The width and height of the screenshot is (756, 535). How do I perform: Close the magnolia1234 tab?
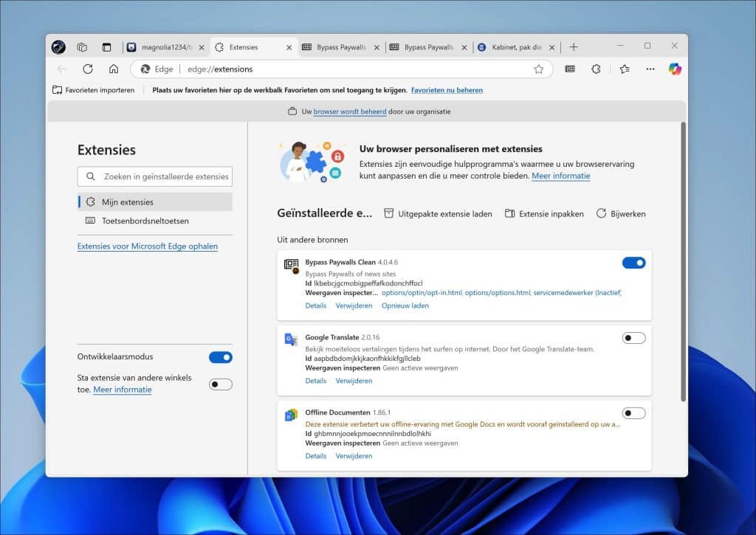click(202, 47)
